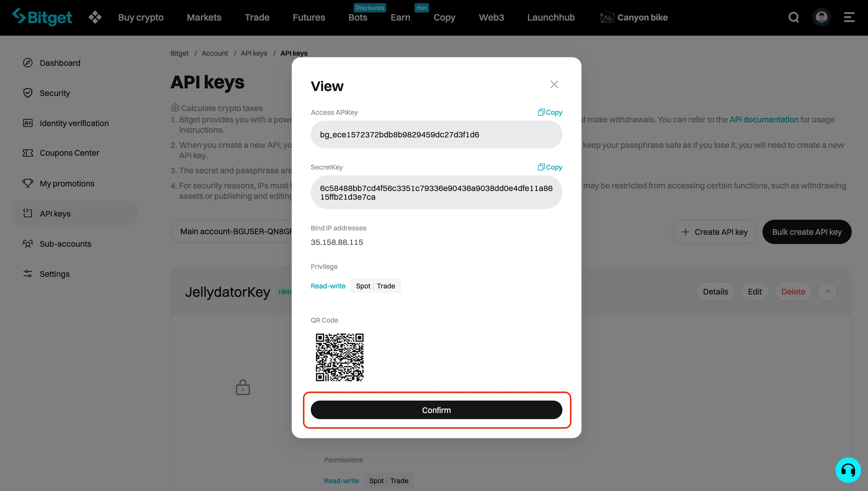Open the API documentation link
The height and width of the screenshot is (491, 868).
764,119
